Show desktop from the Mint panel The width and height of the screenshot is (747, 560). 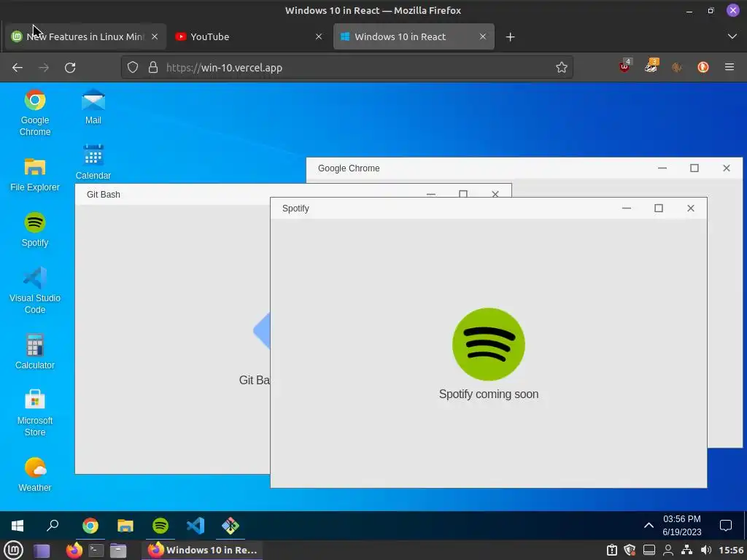point(42,551)
